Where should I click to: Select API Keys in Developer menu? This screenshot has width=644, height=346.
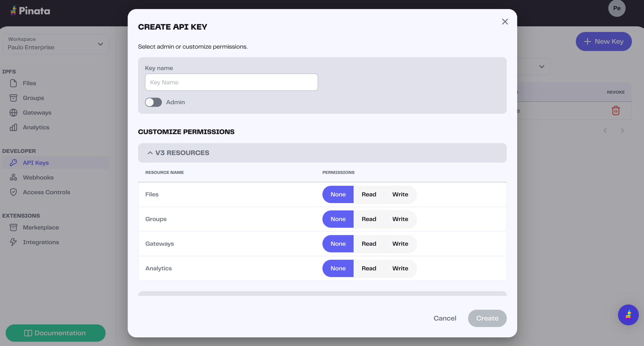[x=36, y=163]
